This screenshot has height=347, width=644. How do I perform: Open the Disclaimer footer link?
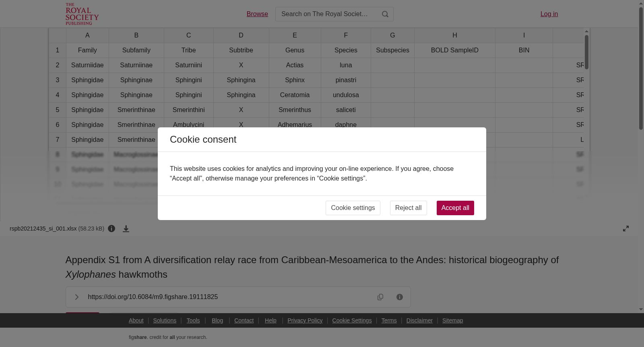coord(419,320)
